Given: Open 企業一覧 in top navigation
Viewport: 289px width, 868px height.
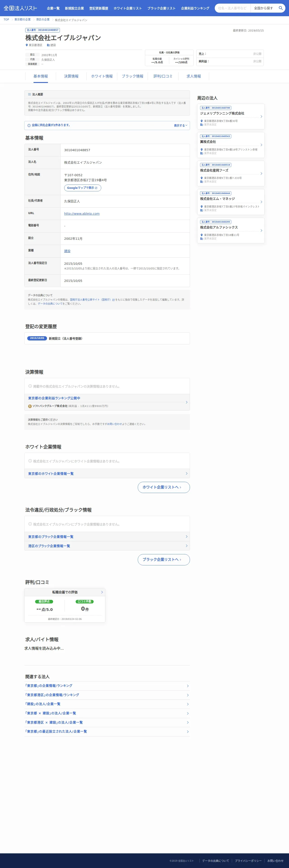Looking at the screenshot, I should pos(53,8).
